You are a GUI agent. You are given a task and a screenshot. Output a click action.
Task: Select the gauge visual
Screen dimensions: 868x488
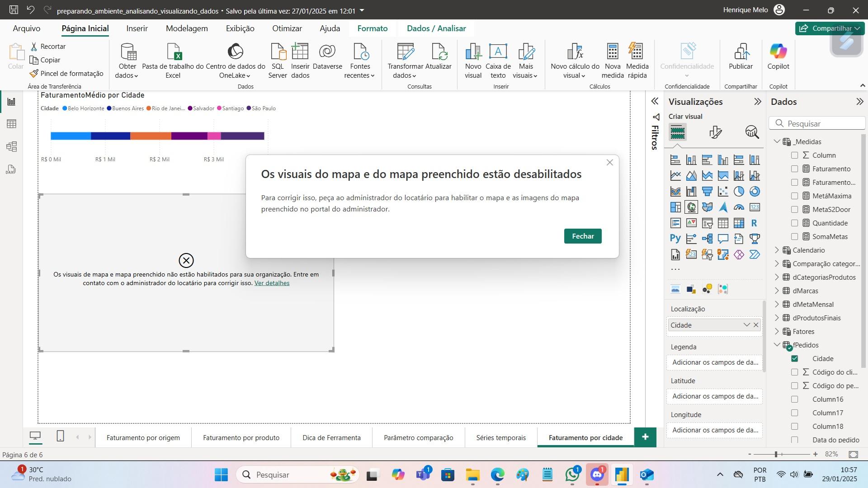coord(739,207)
